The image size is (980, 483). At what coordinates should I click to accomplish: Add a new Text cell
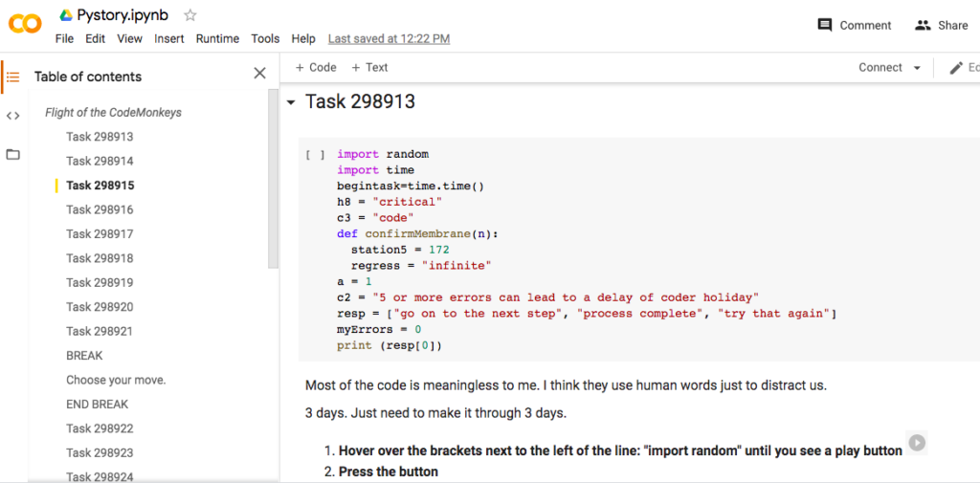pyautogui.click(x=370, y=68)
